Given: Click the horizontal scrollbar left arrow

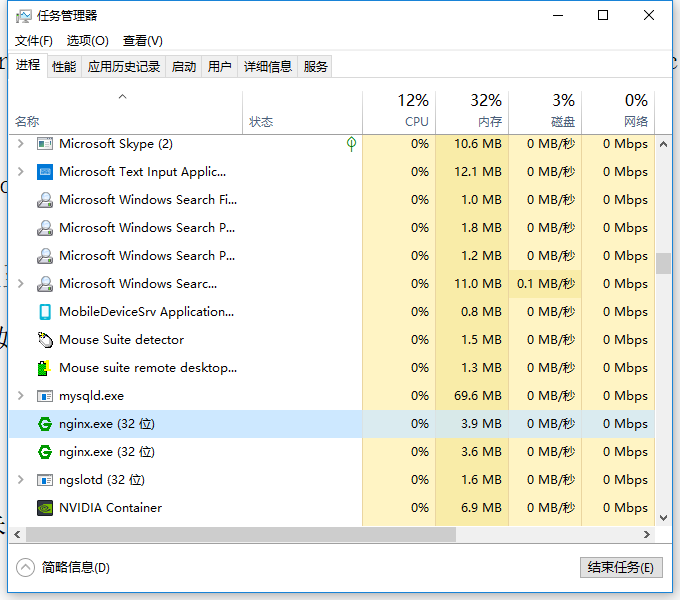Looking at the screenshot, I should 17,535.
